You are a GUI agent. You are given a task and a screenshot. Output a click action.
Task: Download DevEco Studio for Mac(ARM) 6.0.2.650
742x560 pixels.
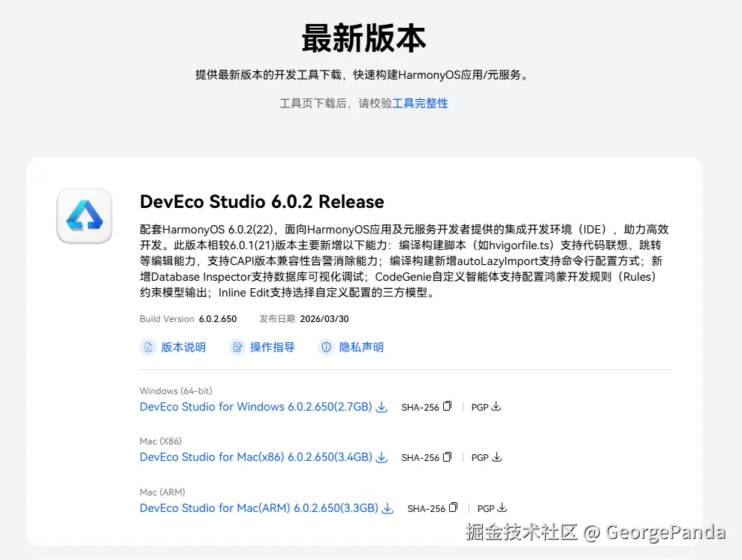(x=259, y=508)
